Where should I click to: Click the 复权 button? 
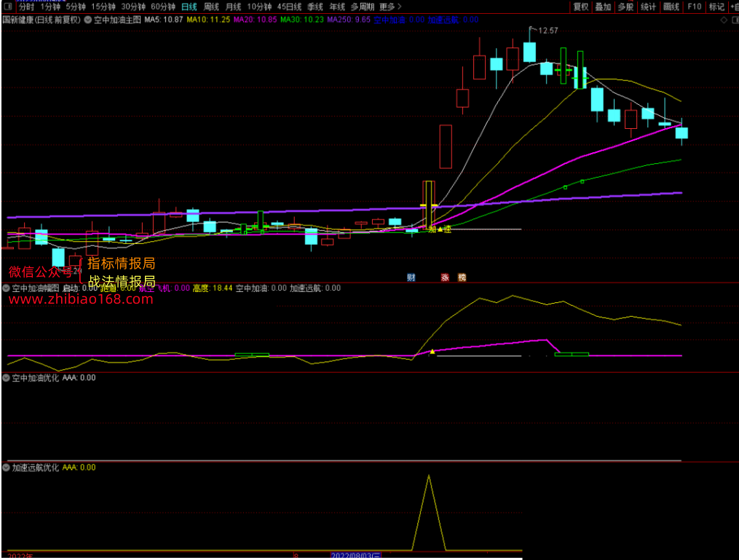pyautogui.click(x=581, y=7)
